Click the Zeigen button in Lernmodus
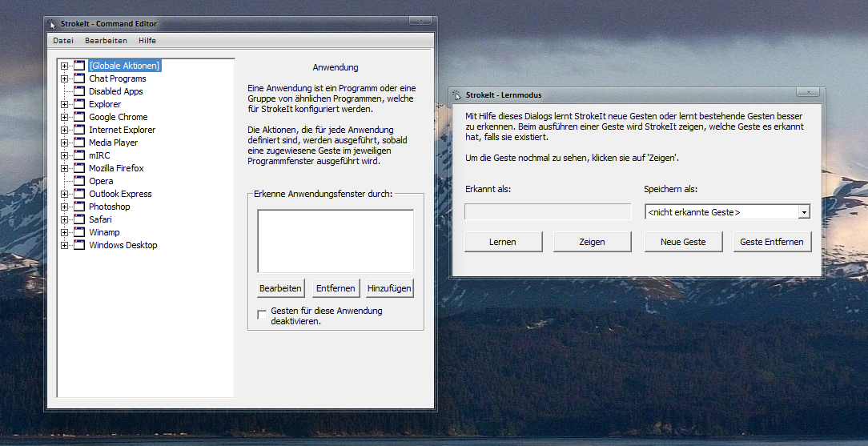 pyautogui.click(x=592, y=242)
